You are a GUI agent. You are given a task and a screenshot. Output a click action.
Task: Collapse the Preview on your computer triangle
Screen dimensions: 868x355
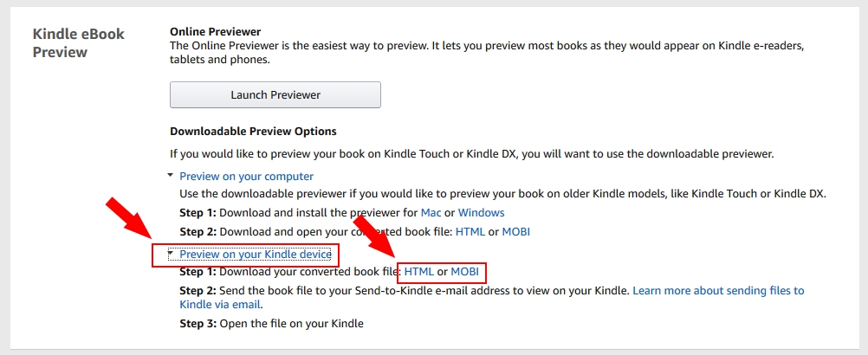click(x=172, y=176)
